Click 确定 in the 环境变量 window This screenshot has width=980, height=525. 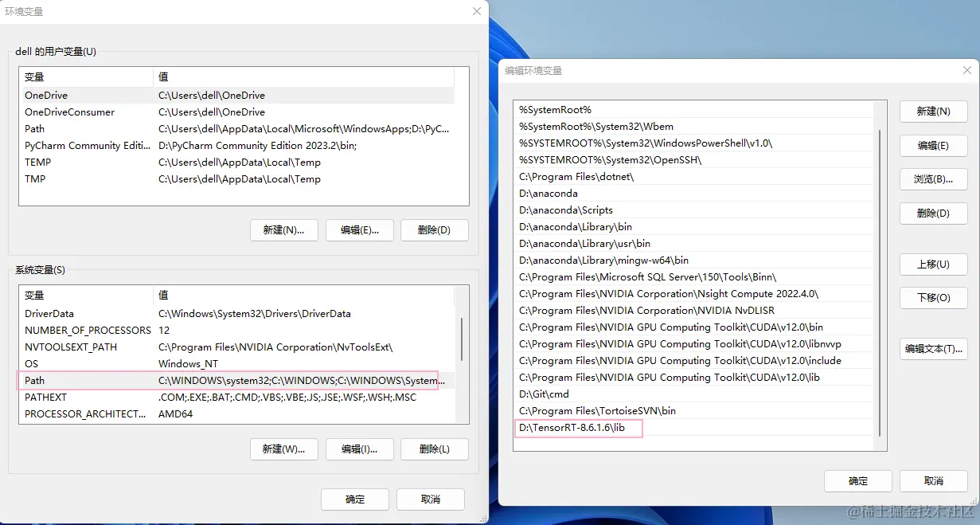[355, 500]
